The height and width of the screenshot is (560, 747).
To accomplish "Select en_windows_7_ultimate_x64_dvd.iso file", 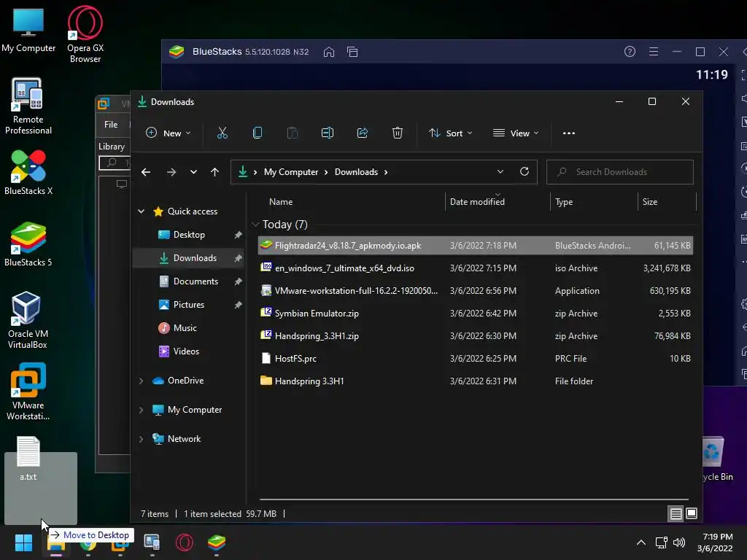I will point(475,268).
